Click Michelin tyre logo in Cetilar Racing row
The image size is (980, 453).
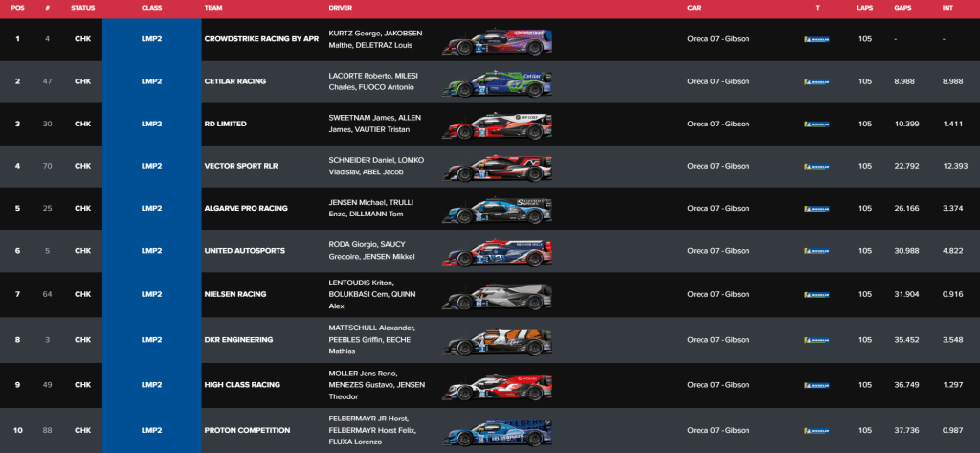click(x=816, y=82)
